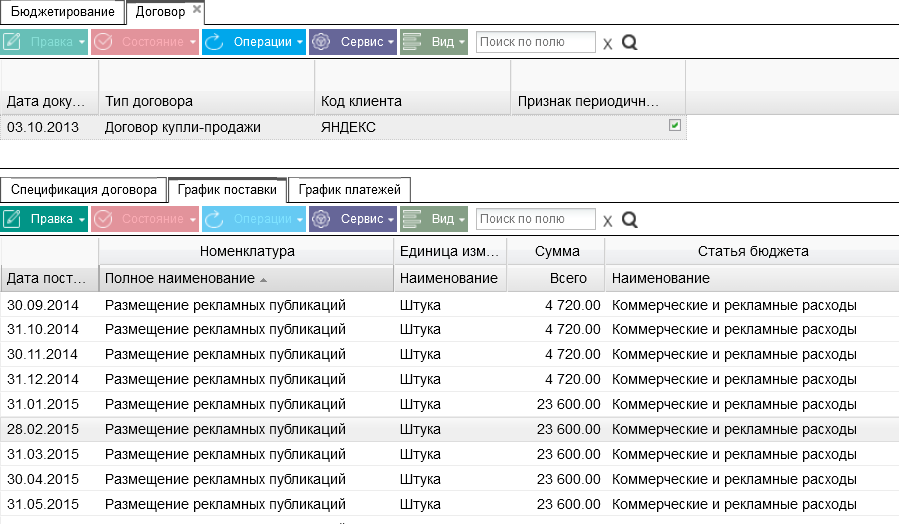Open the График платежей tab

click(x=350, y=190)
